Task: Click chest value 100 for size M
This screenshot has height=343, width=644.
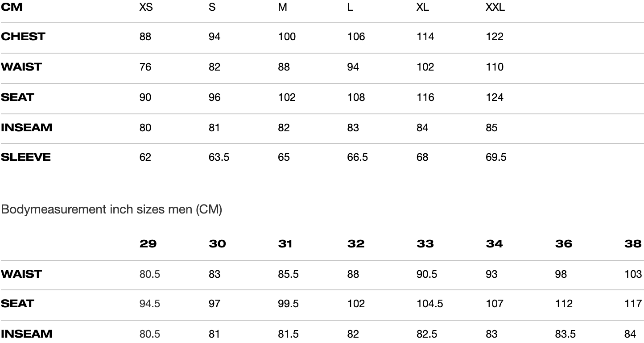Action: tap(287, 37)
